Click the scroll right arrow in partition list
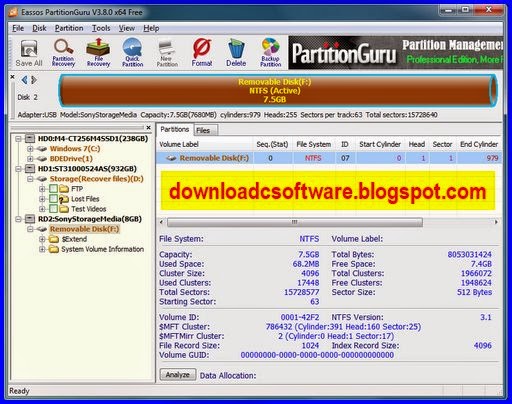 point(496,222)
